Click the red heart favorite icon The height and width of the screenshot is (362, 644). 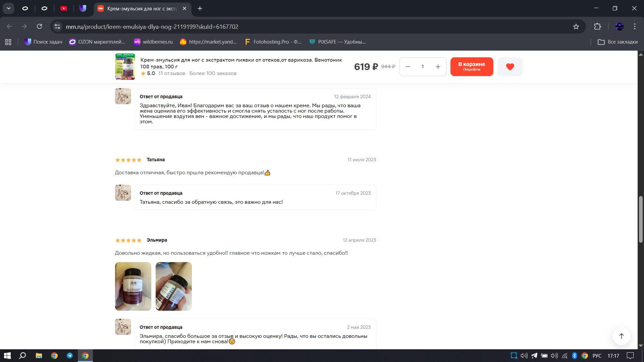coord(510,67)
